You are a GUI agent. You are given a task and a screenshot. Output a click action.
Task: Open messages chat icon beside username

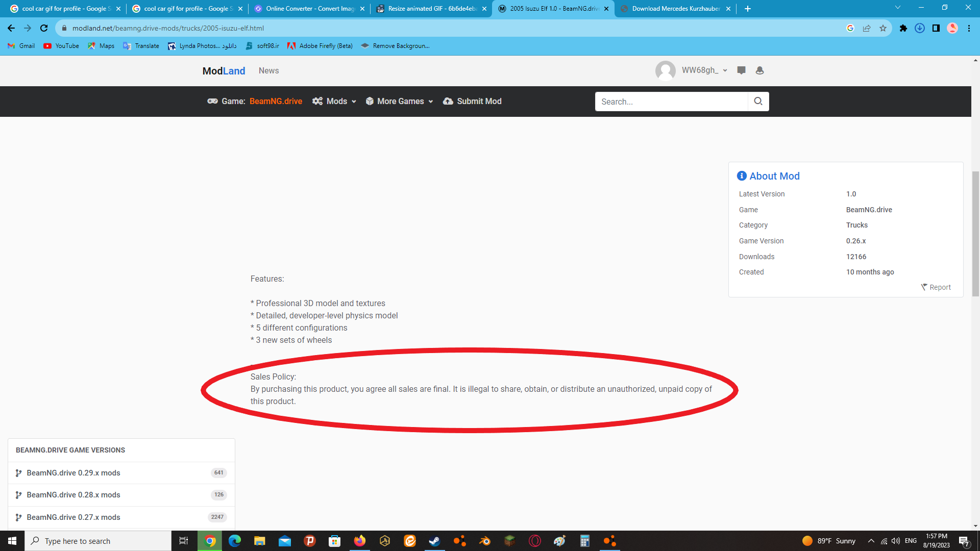742,70
